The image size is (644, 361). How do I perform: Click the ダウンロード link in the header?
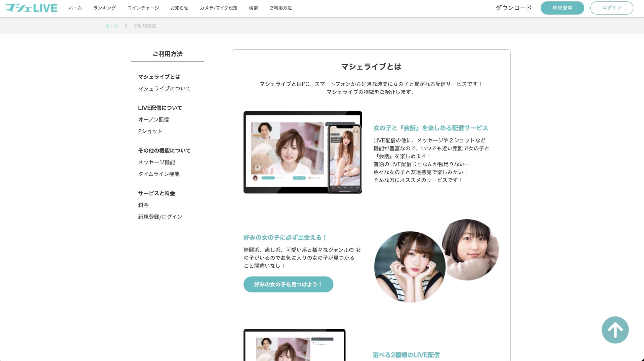pos(513,8)
